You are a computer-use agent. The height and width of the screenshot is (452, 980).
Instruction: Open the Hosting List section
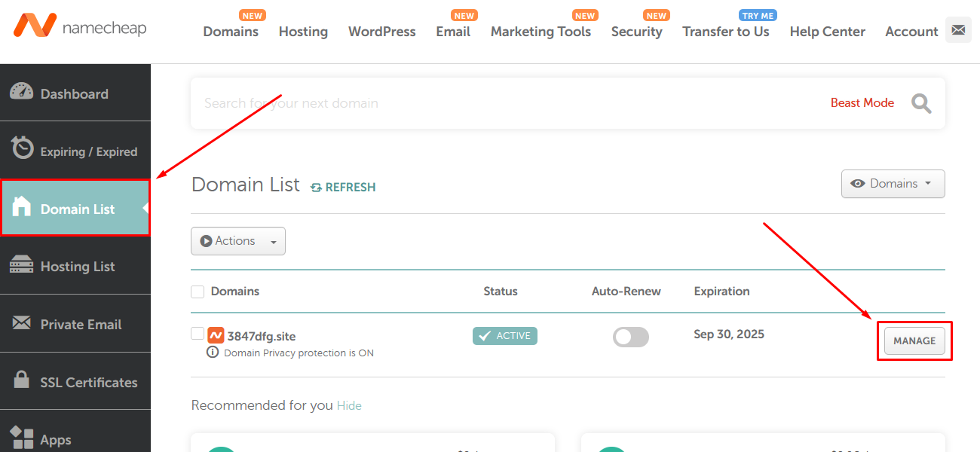click(x=77, y=266)
